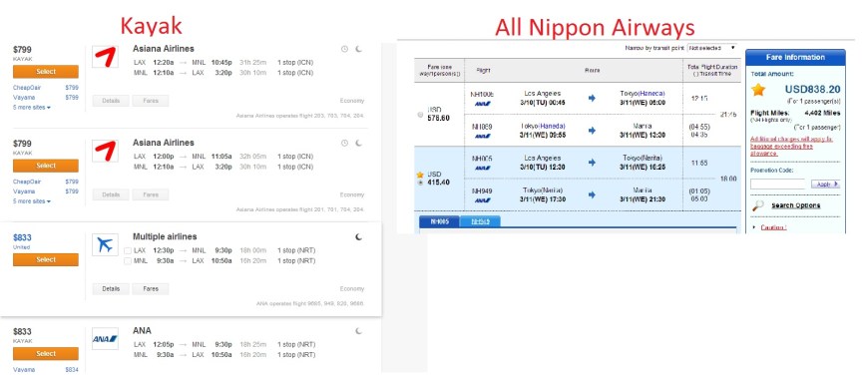Click the airplane icon for Multiple airlines
868x375 pixels.
point(105,245)
